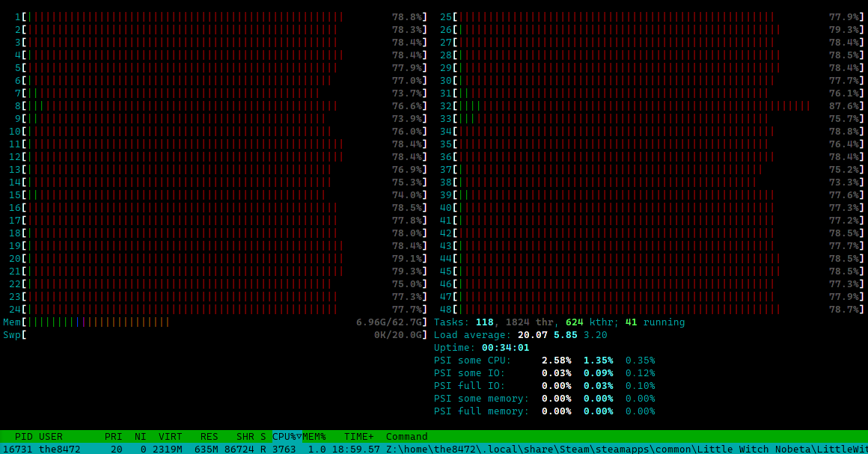Click CPU 1 usage bar at 78.8%
The width and height of the screenshot is (868, 454).
[x=221, y=17]
